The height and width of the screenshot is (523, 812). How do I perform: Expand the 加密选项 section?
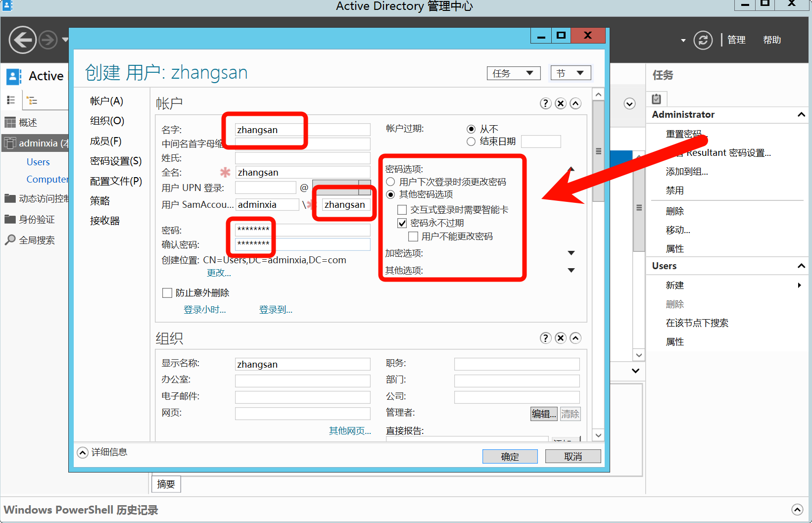[x=571, y=253]
